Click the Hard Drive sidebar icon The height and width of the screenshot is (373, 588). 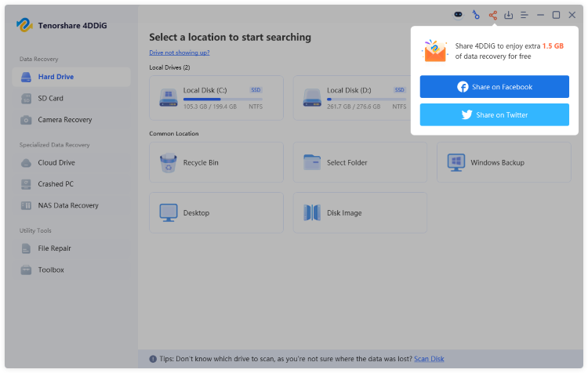(x=26, y=77)
